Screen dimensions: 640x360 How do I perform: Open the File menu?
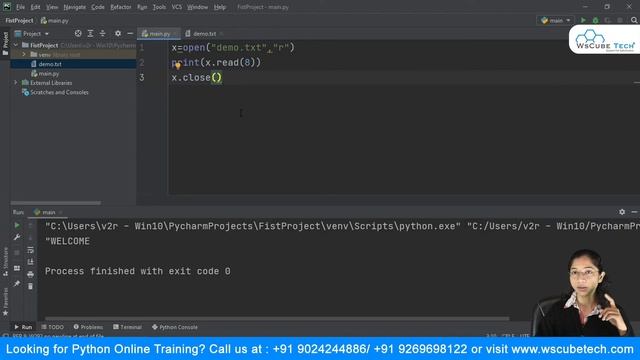(20, 7)
